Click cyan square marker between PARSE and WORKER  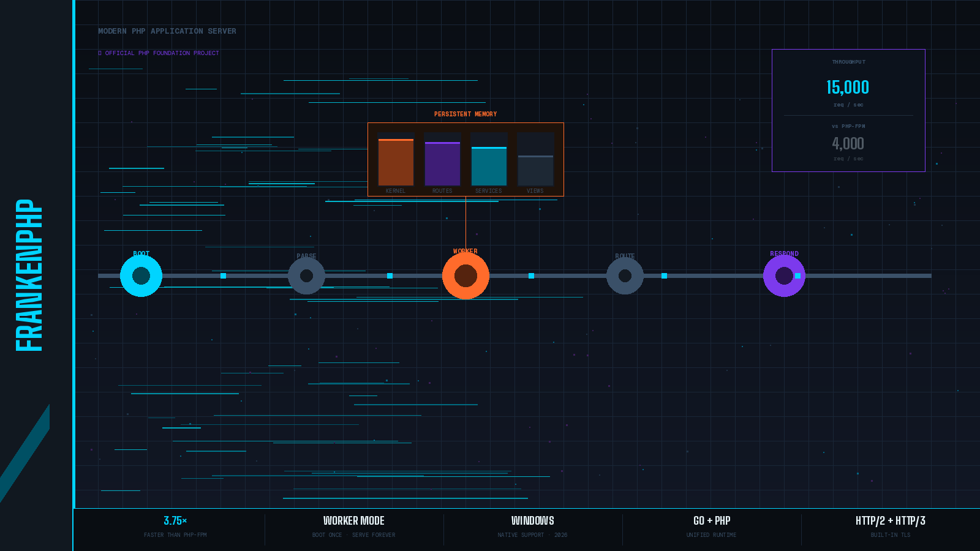tap(390, 275)
